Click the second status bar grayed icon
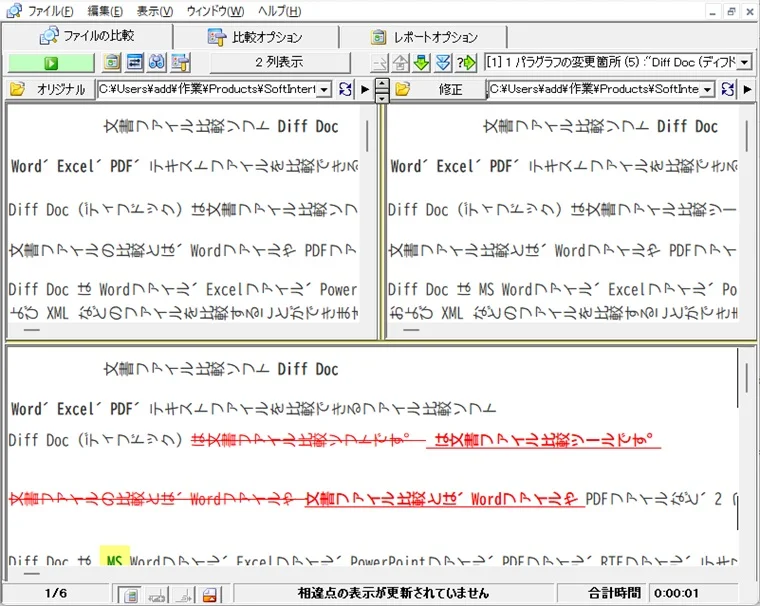760x606 pixels. pos(158,594)
